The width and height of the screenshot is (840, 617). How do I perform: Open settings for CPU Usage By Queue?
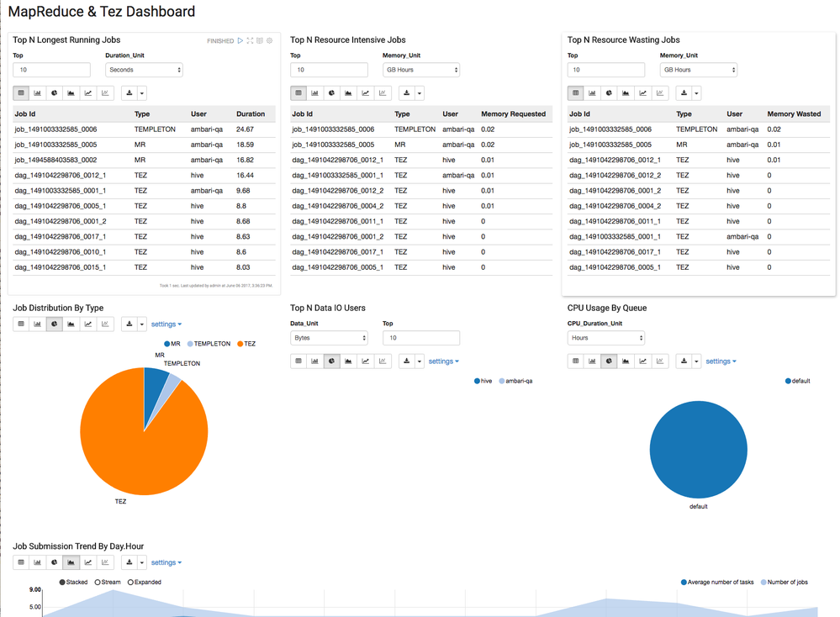pyautogui.click(x=721, y=361)
